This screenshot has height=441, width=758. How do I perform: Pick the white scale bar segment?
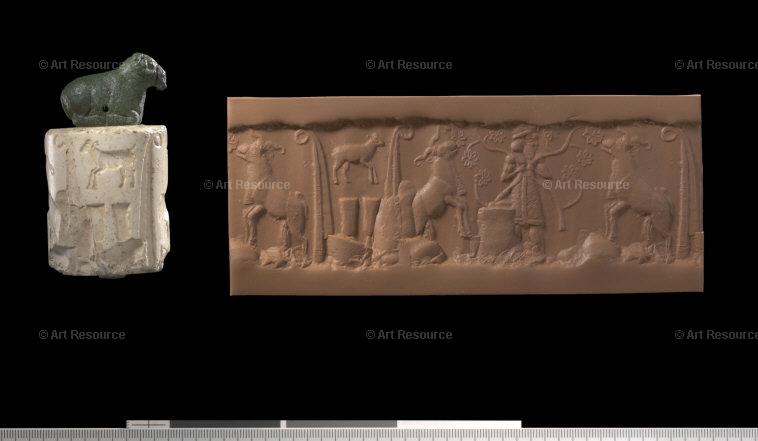tap(459, 424)
